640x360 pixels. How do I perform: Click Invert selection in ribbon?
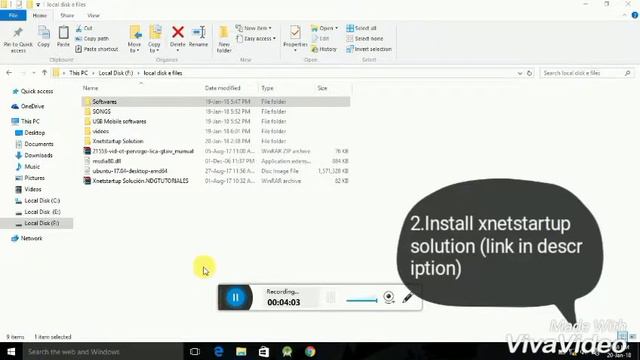click(369, 49)
